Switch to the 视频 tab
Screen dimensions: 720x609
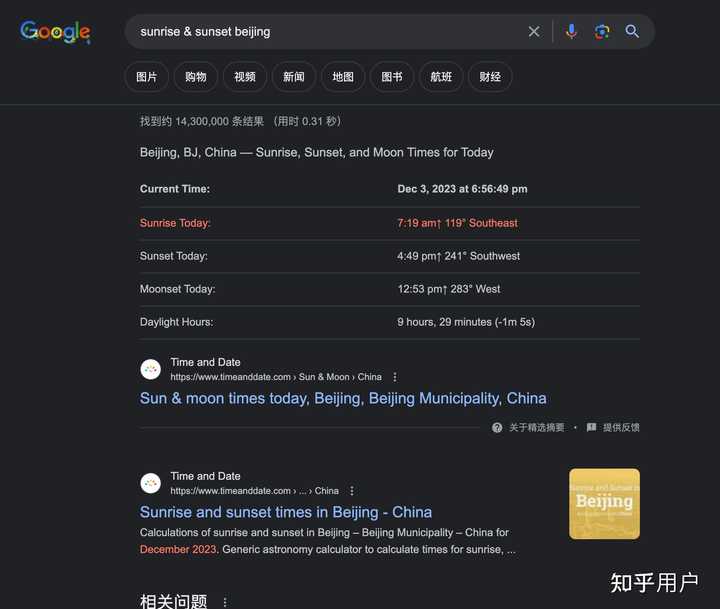(x=245, y=77)
